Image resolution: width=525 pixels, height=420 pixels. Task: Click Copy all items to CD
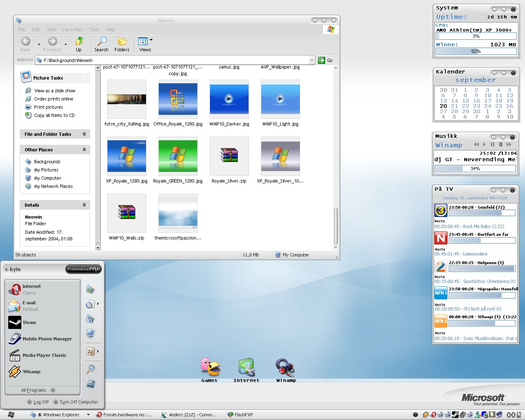[55, 115]
